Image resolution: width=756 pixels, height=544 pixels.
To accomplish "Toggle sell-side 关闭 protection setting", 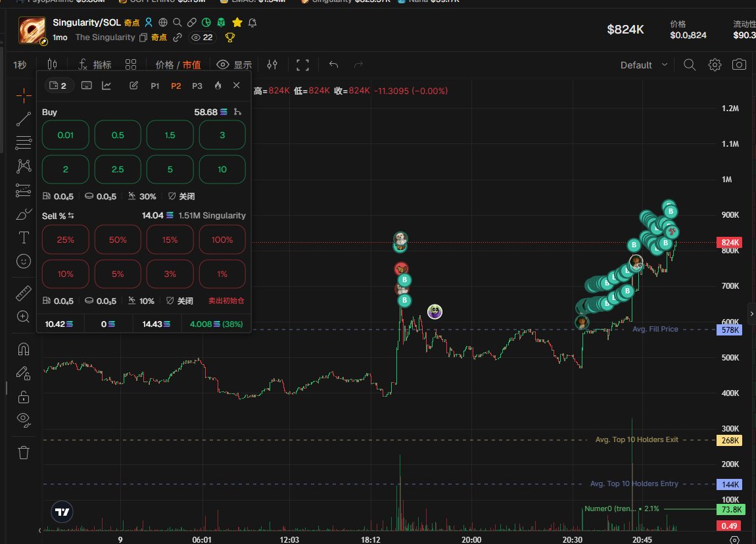I will pyautogui.click(x=179, y=301).
